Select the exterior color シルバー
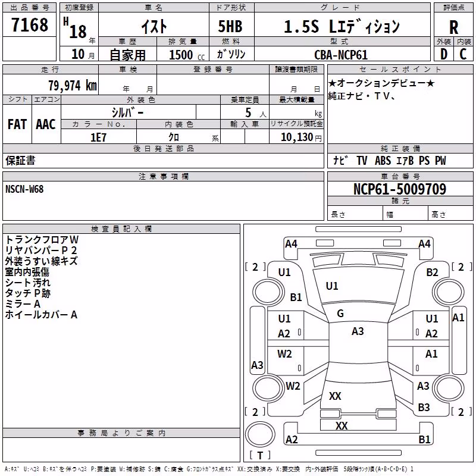Viewport: 476px width, 476px height. pos(127,112)
